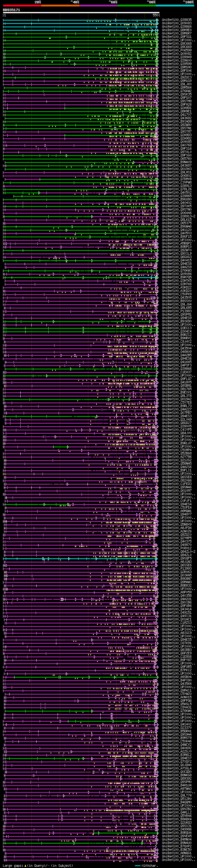Select the UniRef100_Q39949 hit
The image size is (197, 868).
(x=177, y=57)
